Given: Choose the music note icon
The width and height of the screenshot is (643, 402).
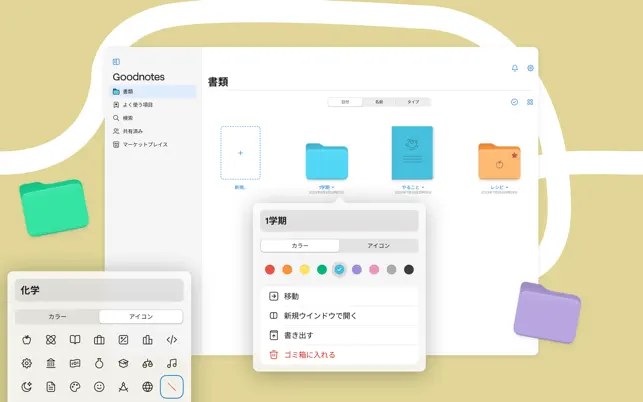Looking at the screenshot, I should point(172,363).
